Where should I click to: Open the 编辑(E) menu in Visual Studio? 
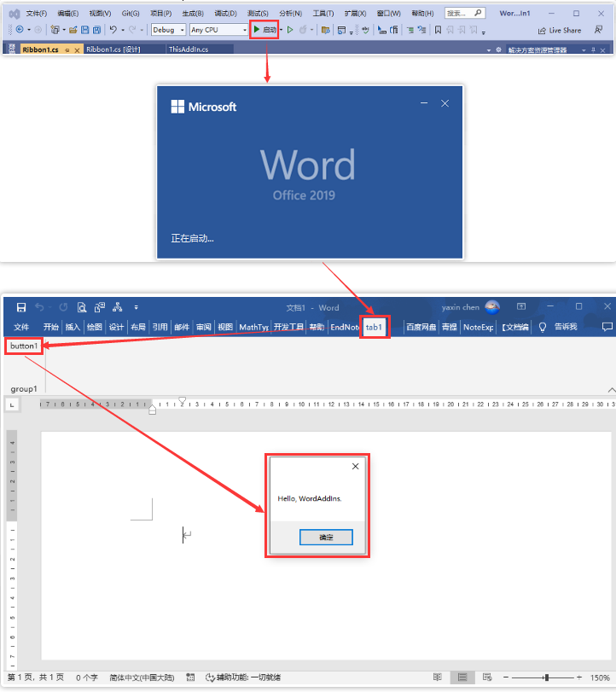tap(68, 14)
